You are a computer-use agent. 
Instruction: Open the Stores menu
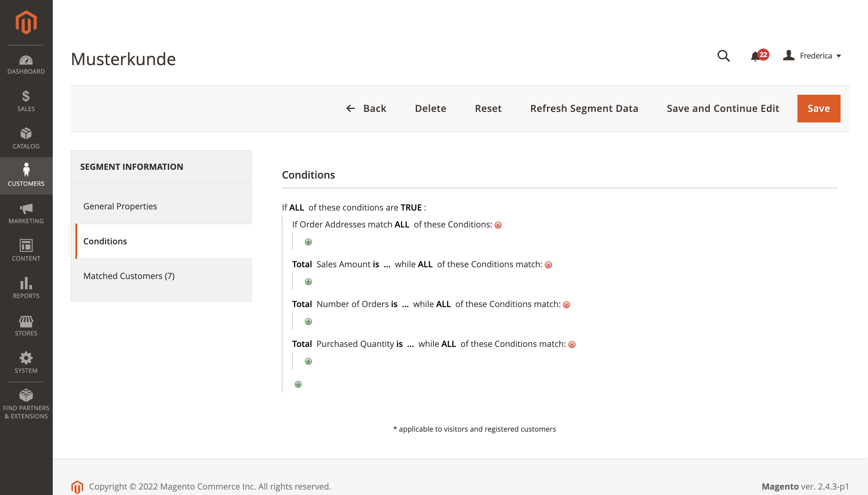point(26,325)
